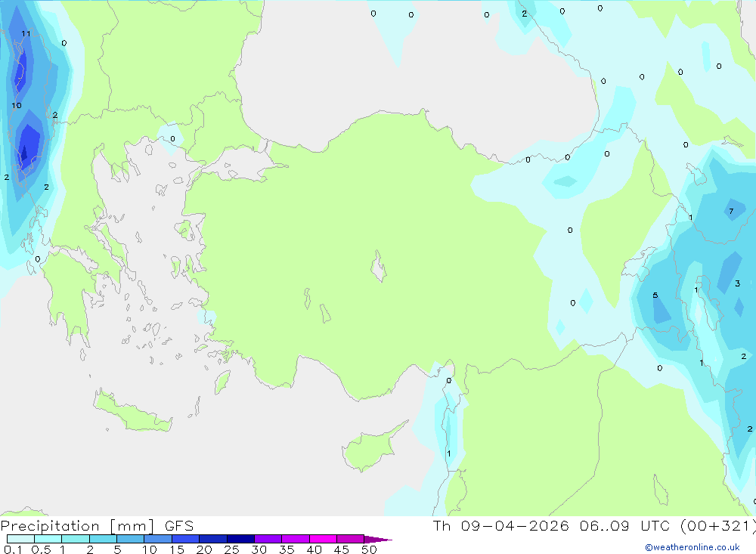Screen dimensions: 756x554
Task: Select the 20–25 mm legend color swatch
Action: click(x=213, y=539)
